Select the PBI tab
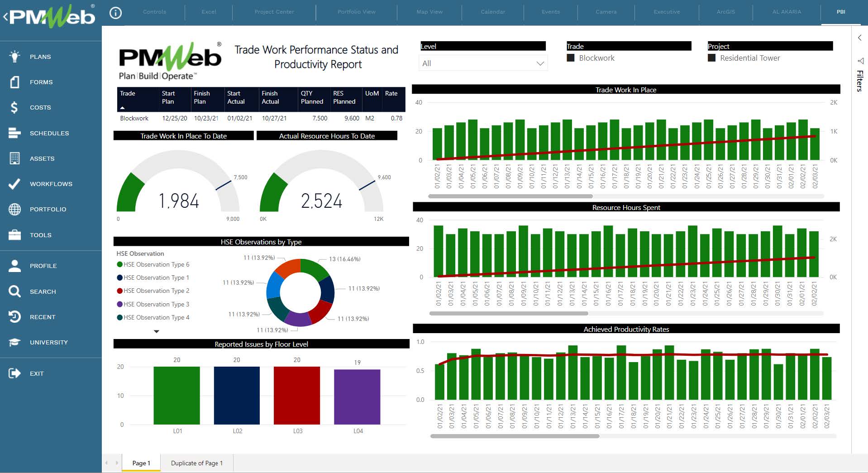 841,12
